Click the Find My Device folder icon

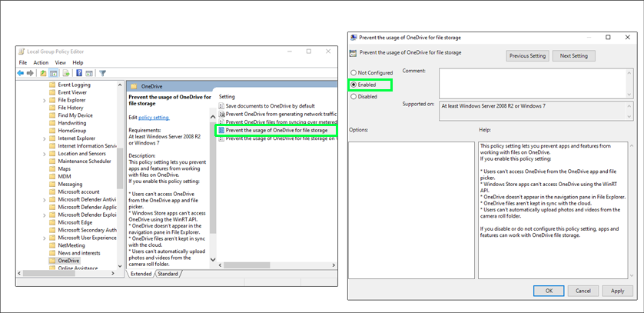(52, 115)
